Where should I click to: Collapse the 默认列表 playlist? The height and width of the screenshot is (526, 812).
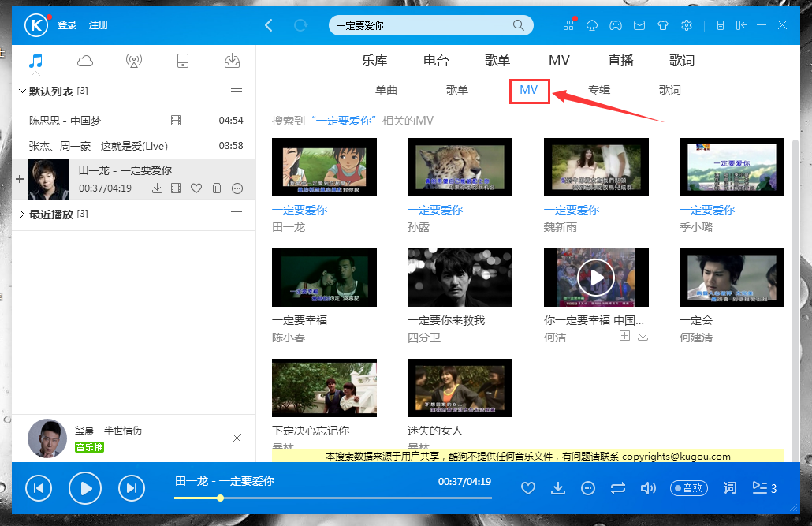coord(22,91)
